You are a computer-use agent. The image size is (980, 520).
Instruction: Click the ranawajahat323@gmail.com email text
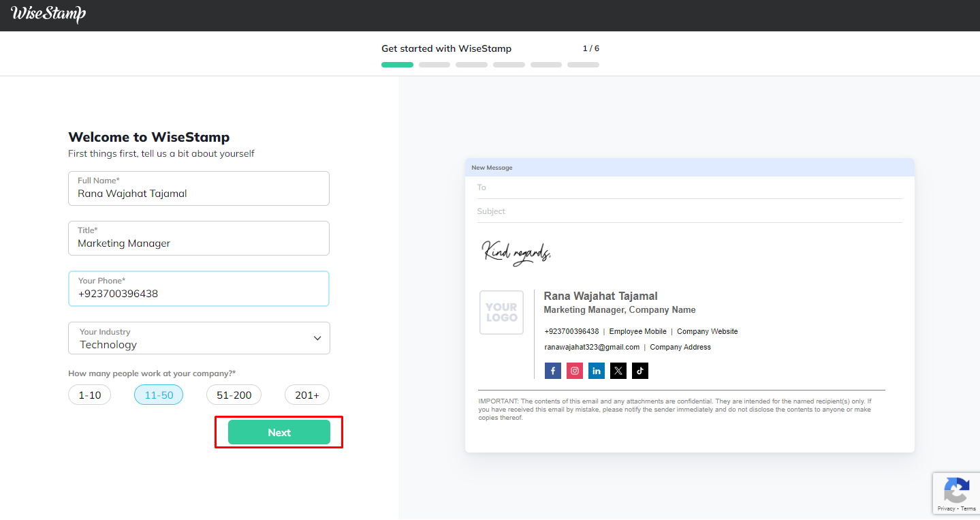(x=592, y=347)
